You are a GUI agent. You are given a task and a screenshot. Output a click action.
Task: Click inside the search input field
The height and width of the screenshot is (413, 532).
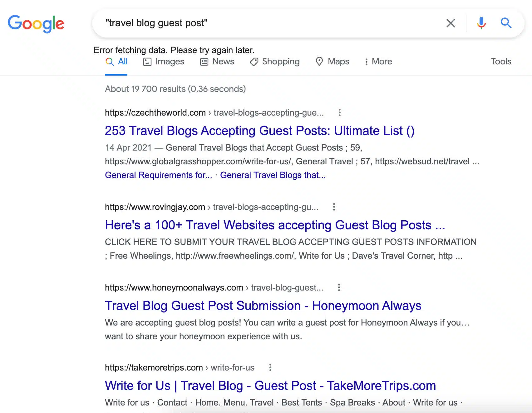point(268,23)
